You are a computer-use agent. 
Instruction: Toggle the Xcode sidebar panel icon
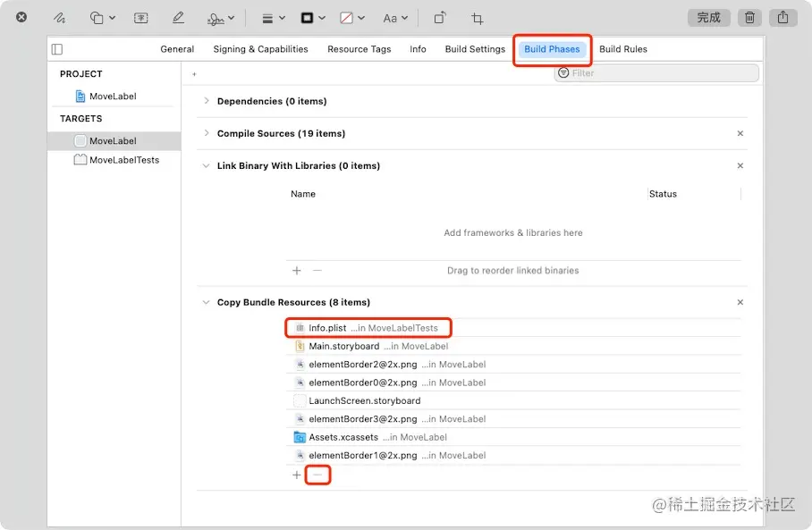pyautogui.click(x=57, y=49)
